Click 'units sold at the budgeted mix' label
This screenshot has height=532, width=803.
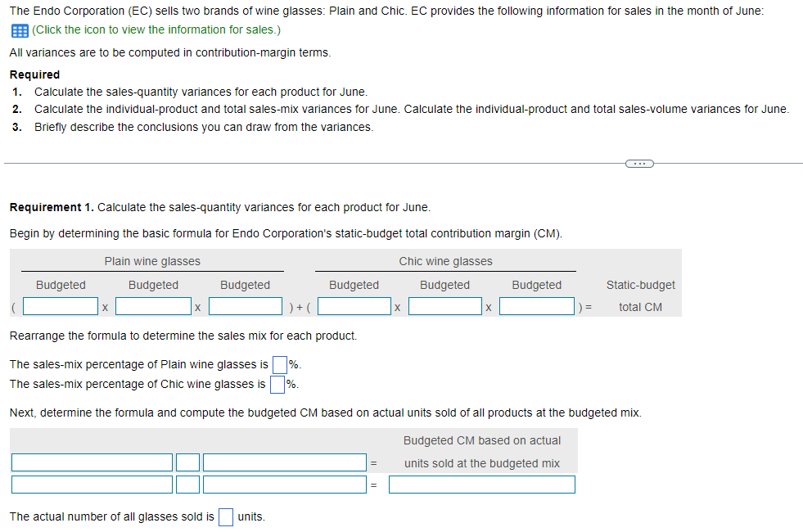[x=482, y=463]
